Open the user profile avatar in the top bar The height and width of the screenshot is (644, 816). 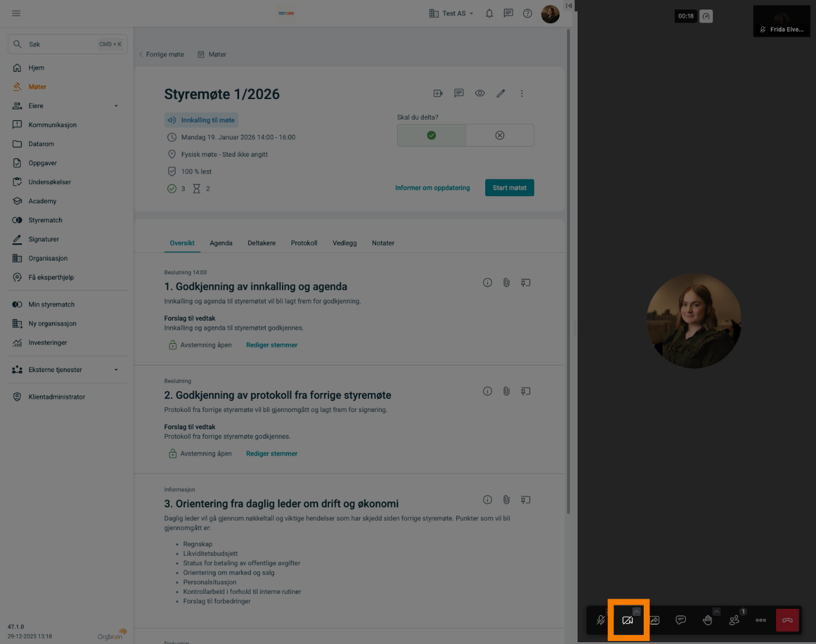[x=550, y=14]
